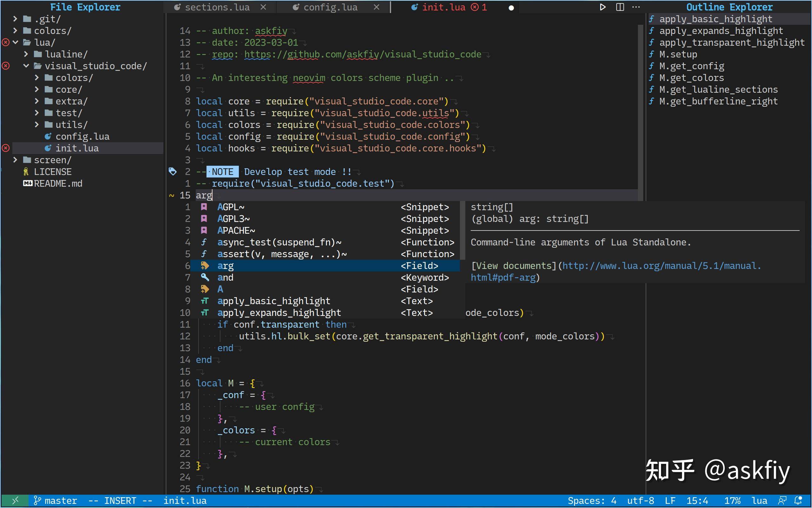Click the error icon beside lua/ folder
This screenshot has height=508, width=812.
tap(6, 42)
